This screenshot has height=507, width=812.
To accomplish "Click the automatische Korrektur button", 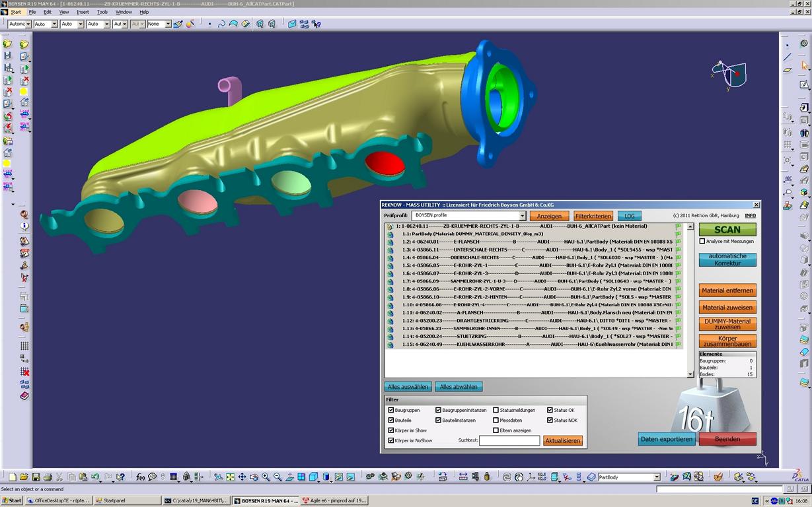I will point(727,259).
